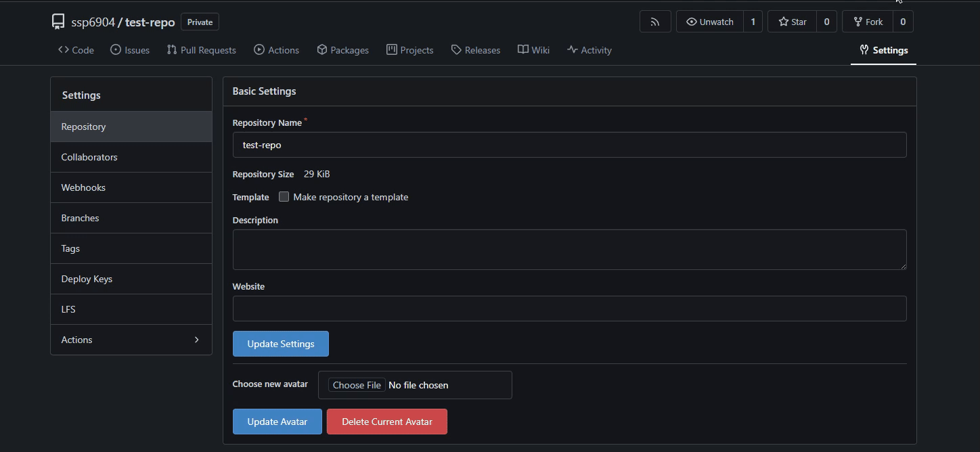
Task: Open Pull Requests via its branch icon
Action: click(x=172, y=50)
